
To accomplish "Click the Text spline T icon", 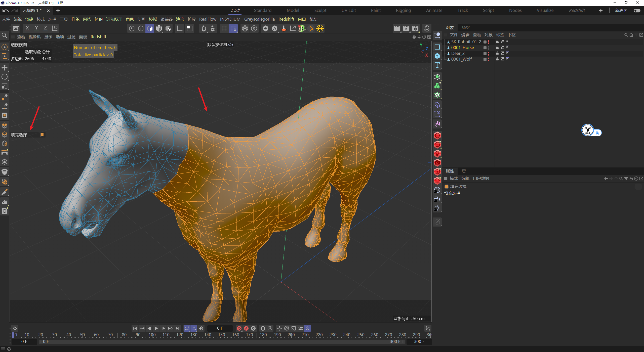I will [x=437, y=65].
